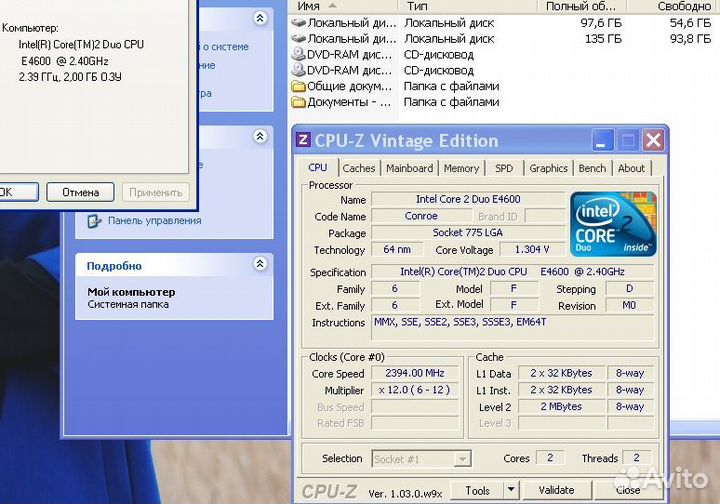Image resolution: width=720 pixels, height=504 pixels.
Task: Click the Core Speed value 2394.00 MHz
Action: click(x=415, y=373)
